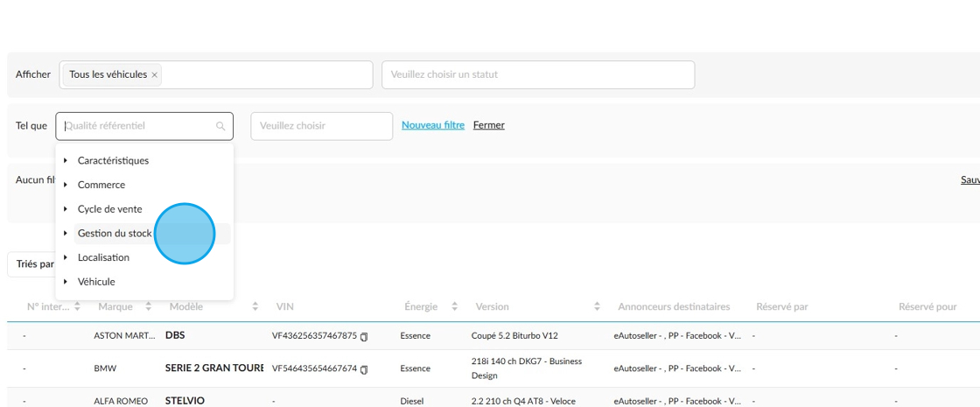Open the 'Veuillez choisir un statut' dropdown
This screenshot has height=407, width=980.
pyautogui.click(x=538, y=74)
